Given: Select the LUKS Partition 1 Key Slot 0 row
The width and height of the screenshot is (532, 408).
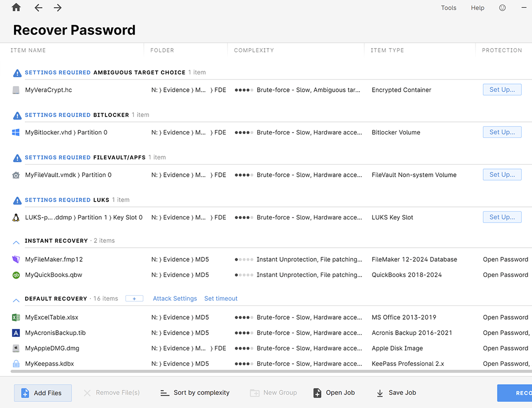Looking at the screenshot, I should pos(84,218).
